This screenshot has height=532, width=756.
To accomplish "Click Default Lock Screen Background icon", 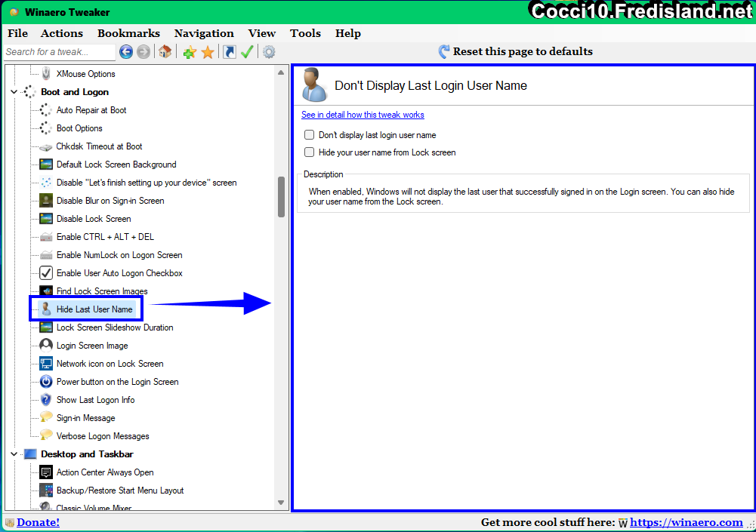I will [x=46, y=165].
